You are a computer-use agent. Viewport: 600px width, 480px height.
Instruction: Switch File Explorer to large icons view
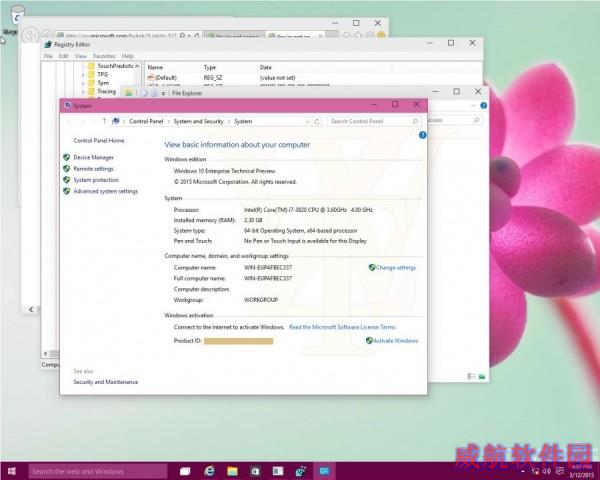point(482,377)
